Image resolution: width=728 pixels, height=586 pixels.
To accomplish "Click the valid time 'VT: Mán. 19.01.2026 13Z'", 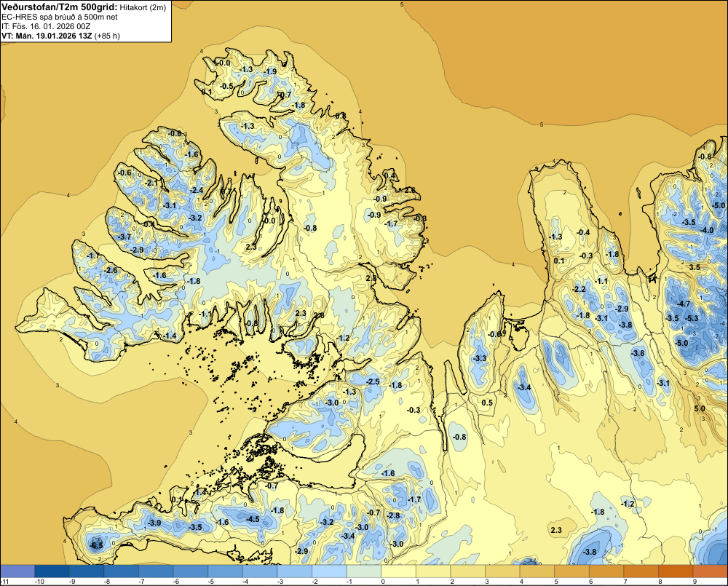I will pos(47,36).
